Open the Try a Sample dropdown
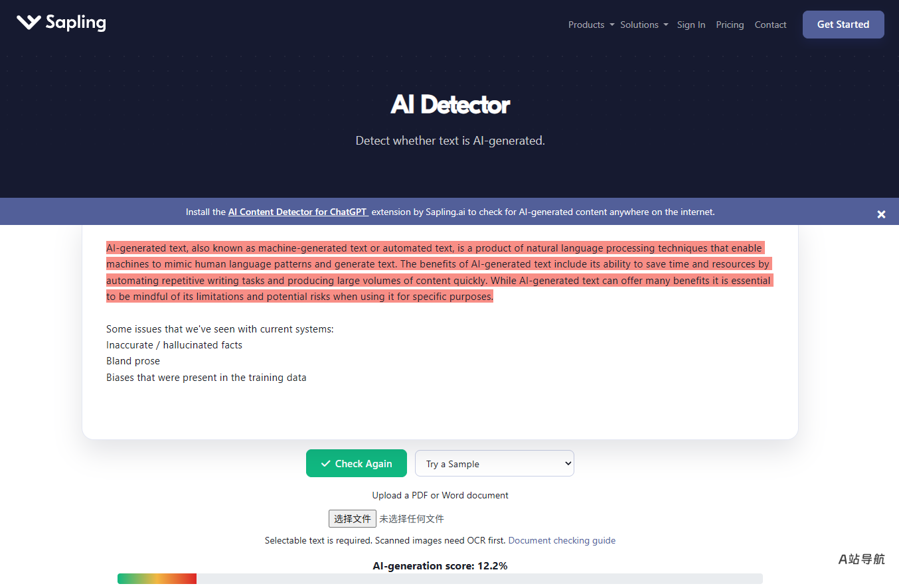899x588 pixels. 495,463
